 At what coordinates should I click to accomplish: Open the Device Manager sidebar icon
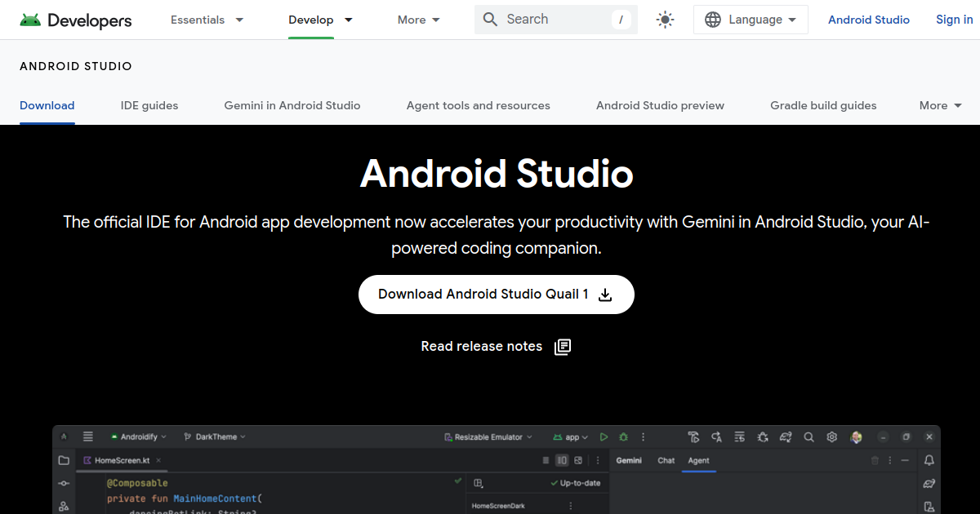click(x=929, y=507)
